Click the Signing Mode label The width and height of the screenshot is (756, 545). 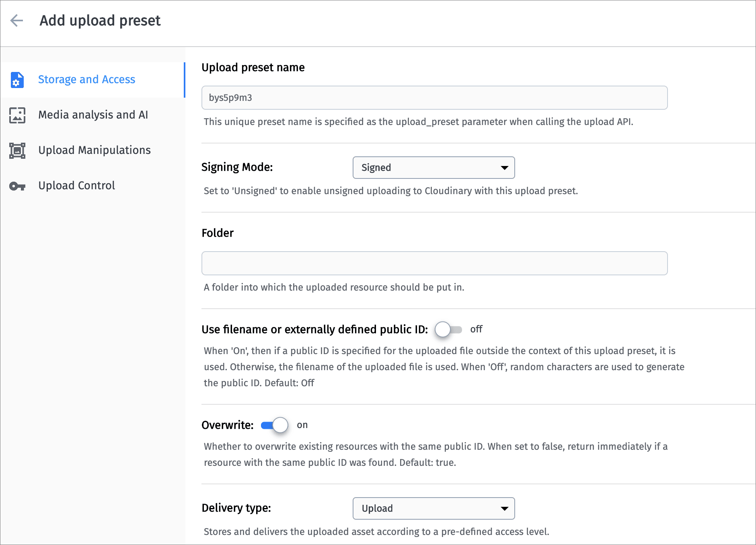pos(237,167)
